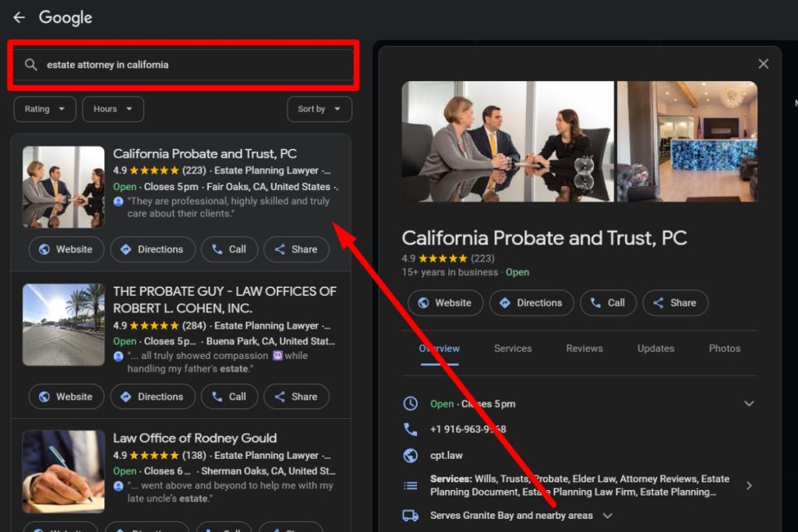Click Call button for California Probate listing
The image size is (798, 532).
coord(229,249)
